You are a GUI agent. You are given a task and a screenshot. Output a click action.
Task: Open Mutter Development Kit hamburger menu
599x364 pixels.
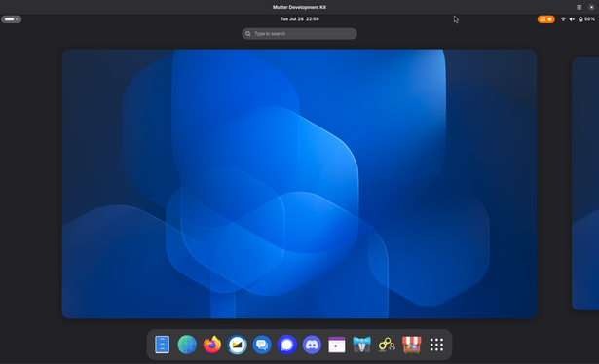pyautogui.click(x=580, y=7)
